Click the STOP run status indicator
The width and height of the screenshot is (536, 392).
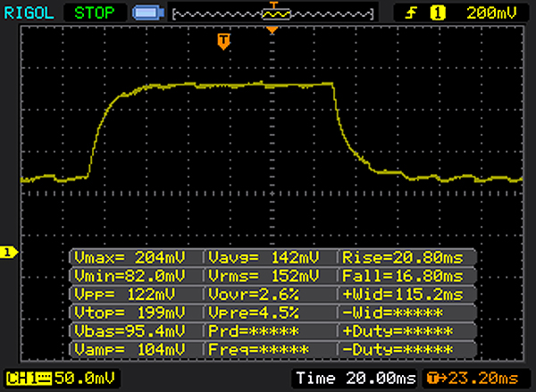[95, 13]
